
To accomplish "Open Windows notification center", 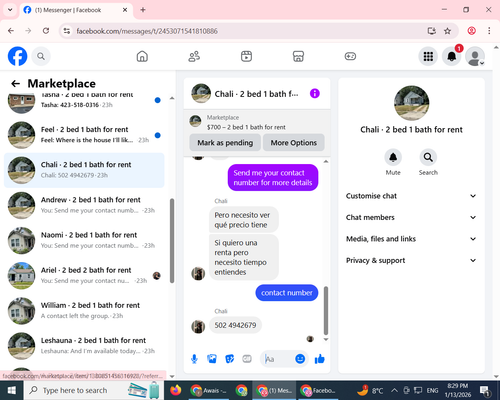I will tap(484, 390).
